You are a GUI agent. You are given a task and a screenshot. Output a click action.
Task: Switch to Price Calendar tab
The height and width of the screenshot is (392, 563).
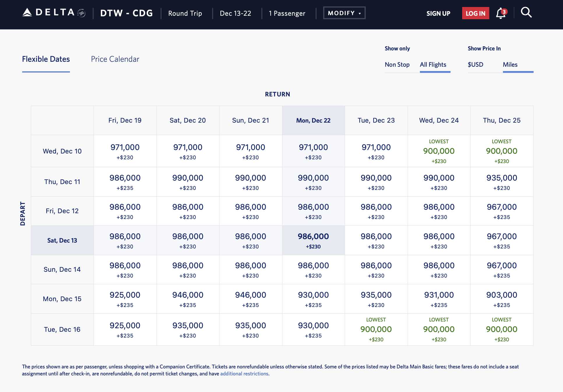115,59
